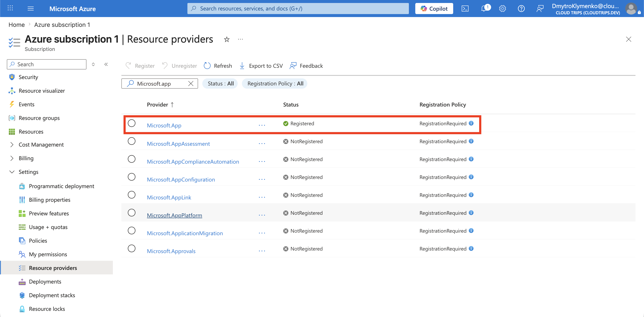Viewport: 644px width, 317px height.
Task: Open Resource locks
Action: coord(47,309)
